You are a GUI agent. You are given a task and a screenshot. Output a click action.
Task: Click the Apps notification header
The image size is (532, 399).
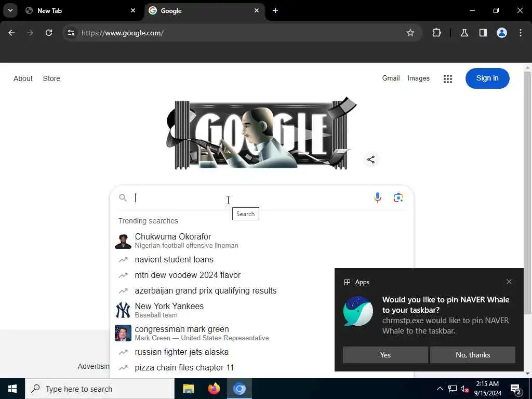click(357, 282)
